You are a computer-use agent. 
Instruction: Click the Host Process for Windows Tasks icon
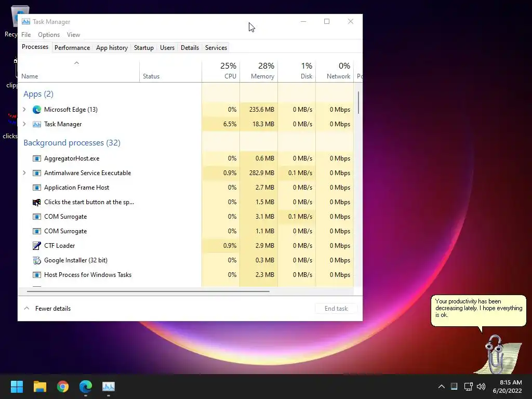pyautogui.click(x=37, y=275)
